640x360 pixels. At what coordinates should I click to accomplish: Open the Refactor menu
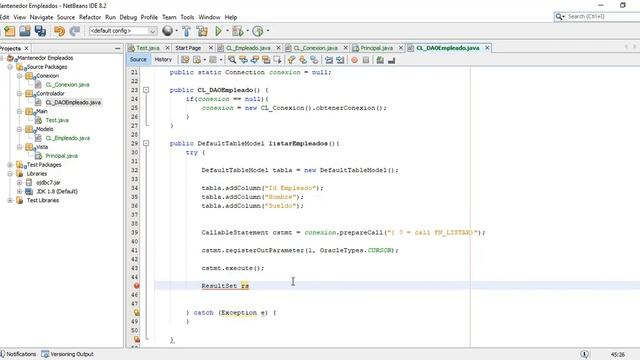click(x=90, y=17)
